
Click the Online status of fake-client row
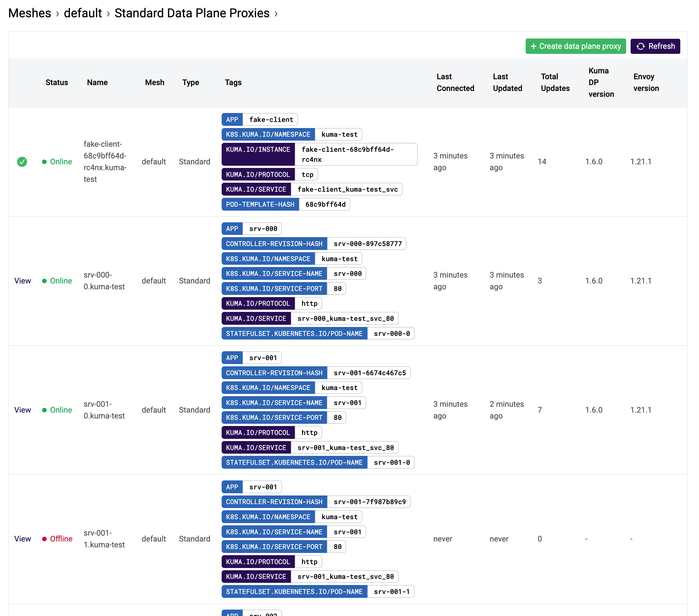(x=57, y=162)
